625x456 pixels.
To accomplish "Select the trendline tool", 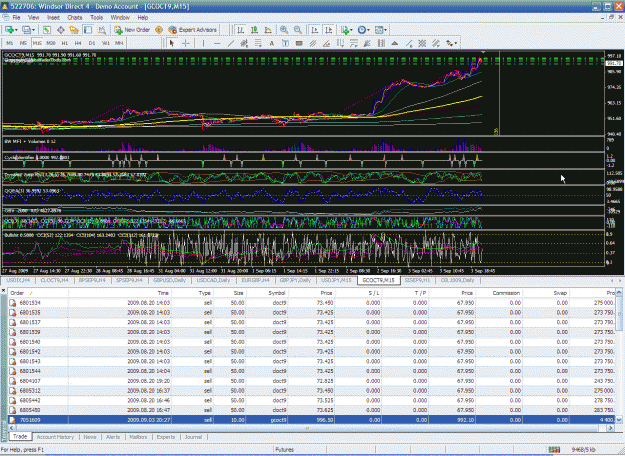I will point(231,43).
